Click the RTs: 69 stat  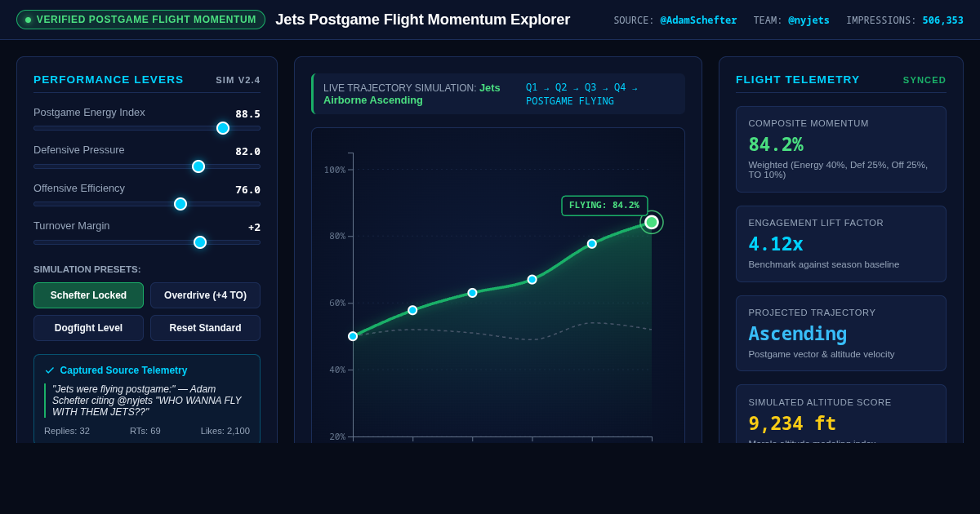145,431
